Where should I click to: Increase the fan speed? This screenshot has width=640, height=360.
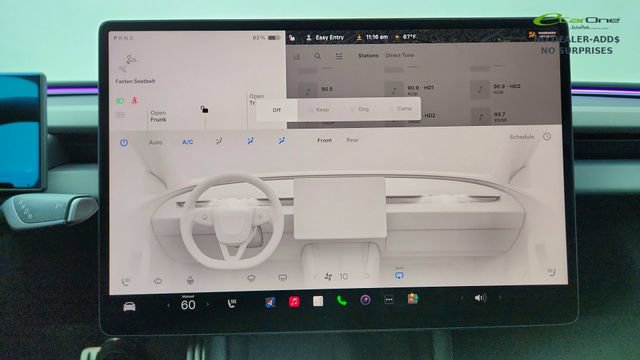point(367,276)
